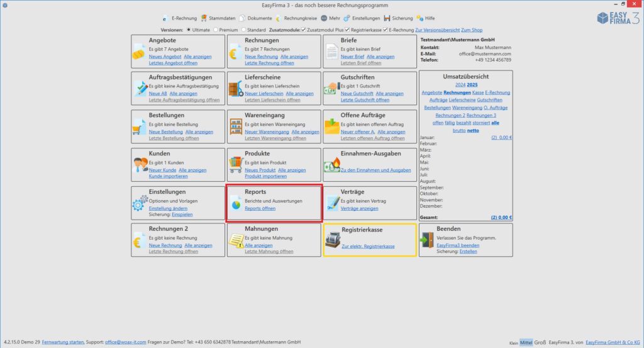Click EasyFirma GmbH & Co KG link
Screen dimensions: 644x348
[x=613, y=342]
